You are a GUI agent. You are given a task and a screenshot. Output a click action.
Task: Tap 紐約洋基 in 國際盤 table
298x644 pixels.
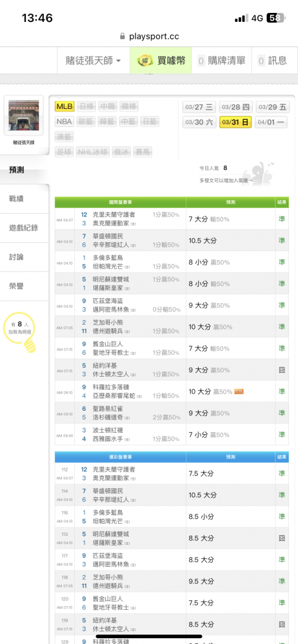[x=104, y=366]
